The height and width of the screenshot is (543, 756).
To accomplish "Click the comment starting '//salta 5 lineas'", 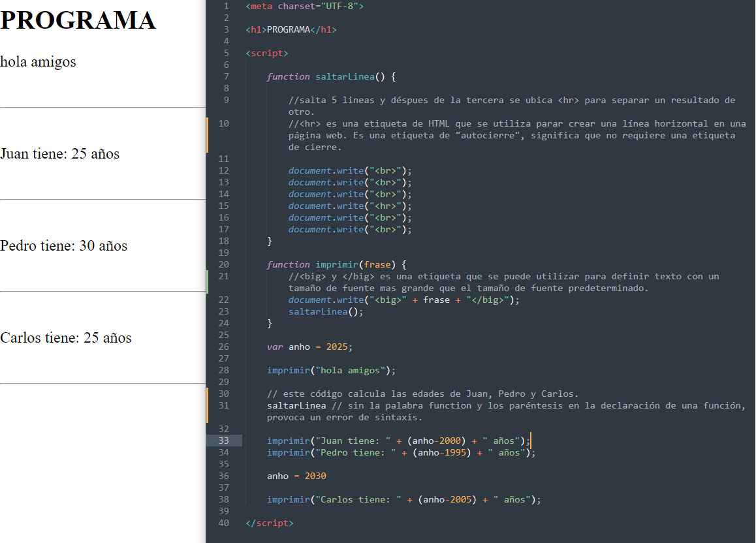I will point(512,106).
